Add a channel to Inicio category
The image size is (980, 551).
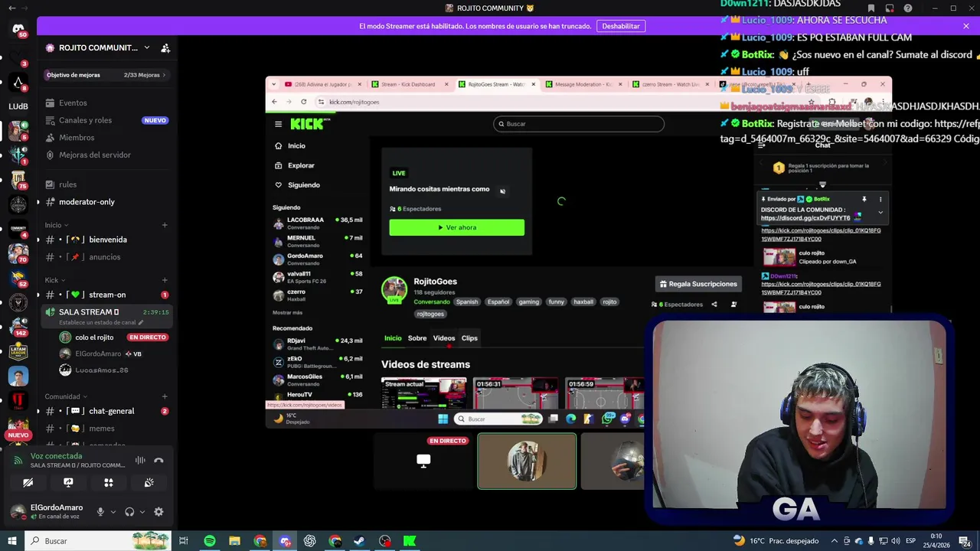click(165, 225)
